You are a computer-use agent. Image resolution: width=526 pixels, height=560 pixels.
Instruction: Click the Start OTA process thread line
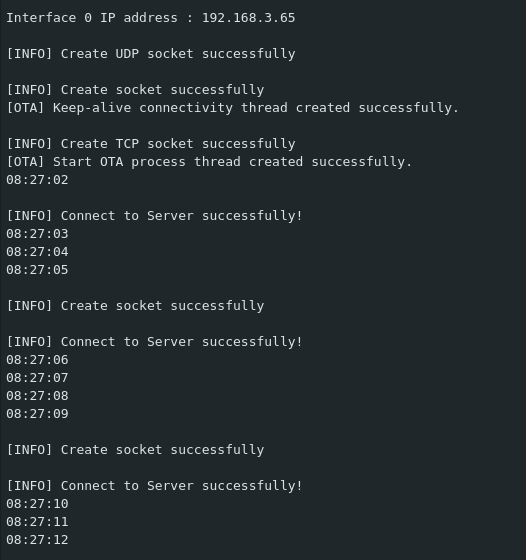(209, 162)
